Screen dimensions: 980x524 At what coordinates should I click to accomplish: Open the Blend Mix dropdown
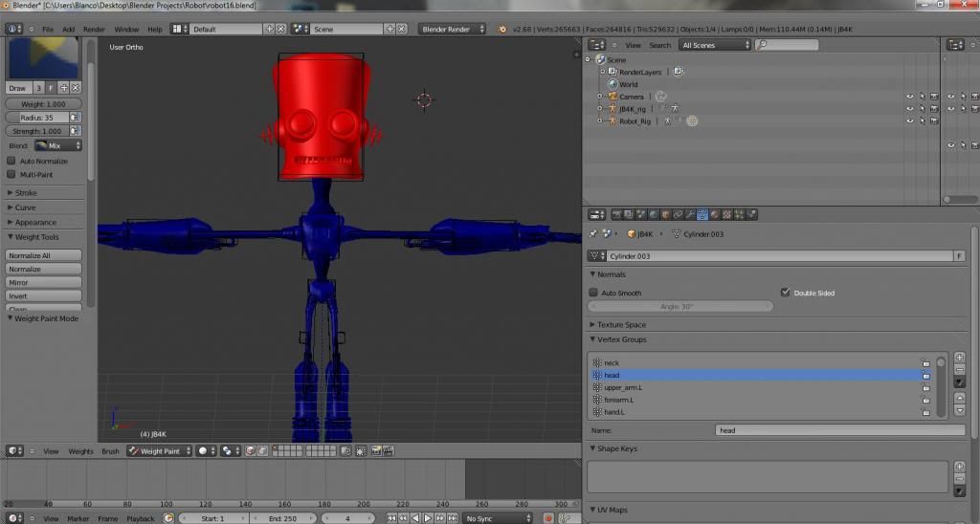pyautogui.click(x=58, y=145)
